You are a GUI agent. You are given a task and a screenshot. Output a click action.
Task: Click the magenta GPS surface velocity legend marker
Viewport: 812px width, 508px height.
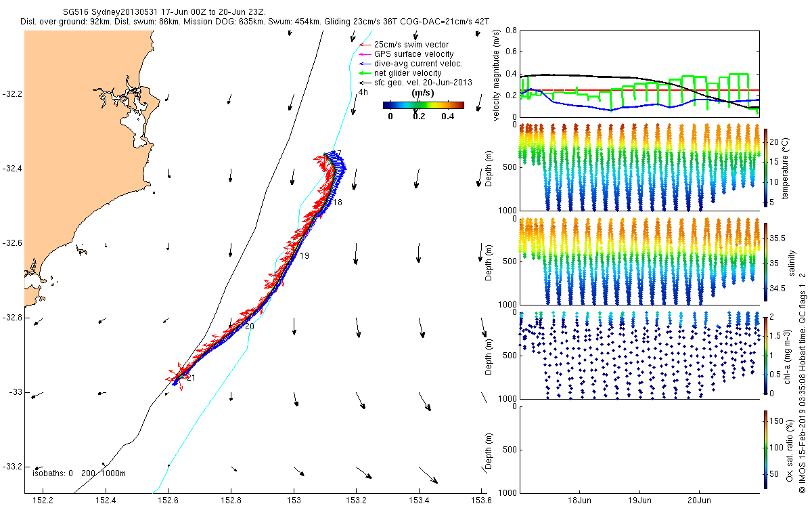(363, 54)
